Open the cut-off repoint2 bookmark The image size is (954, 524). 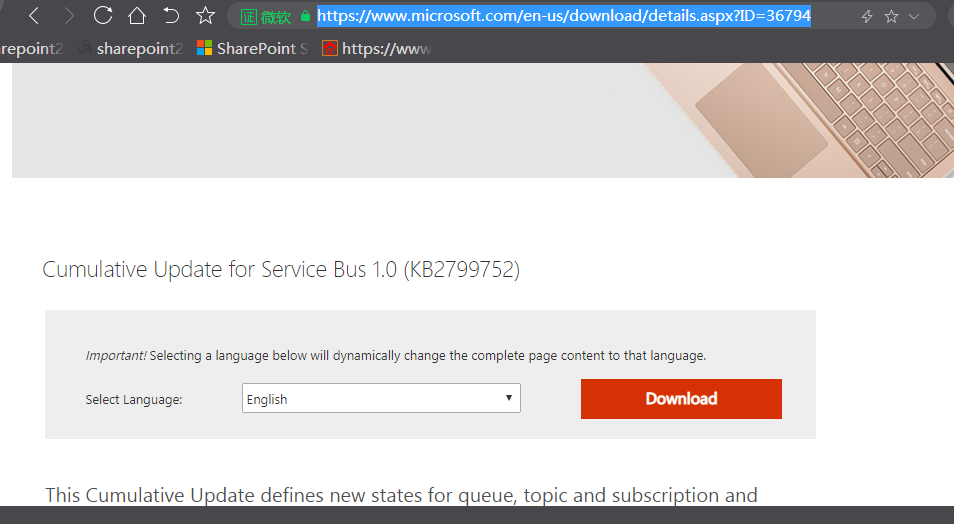pos(30,48)
